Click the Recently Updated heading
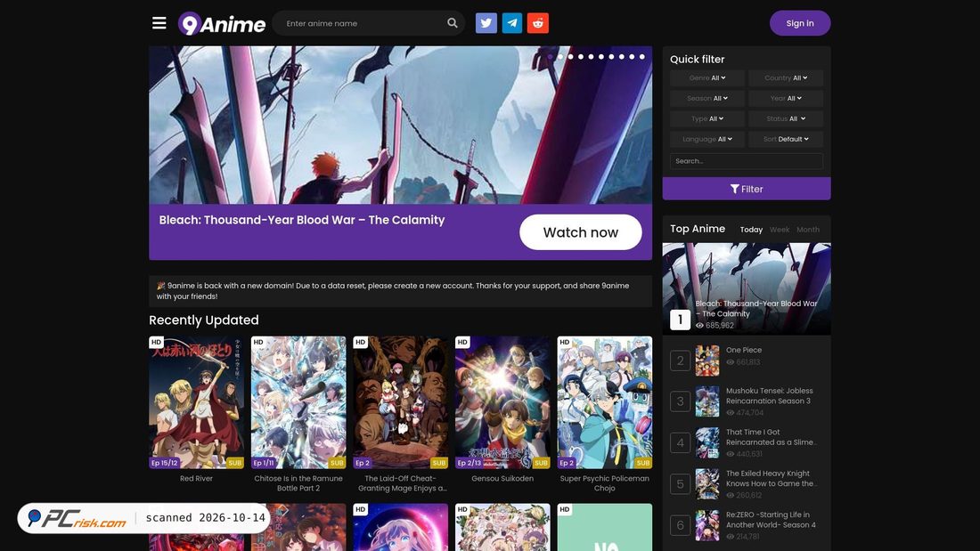The image size is (980, 551). click(204, 320)
